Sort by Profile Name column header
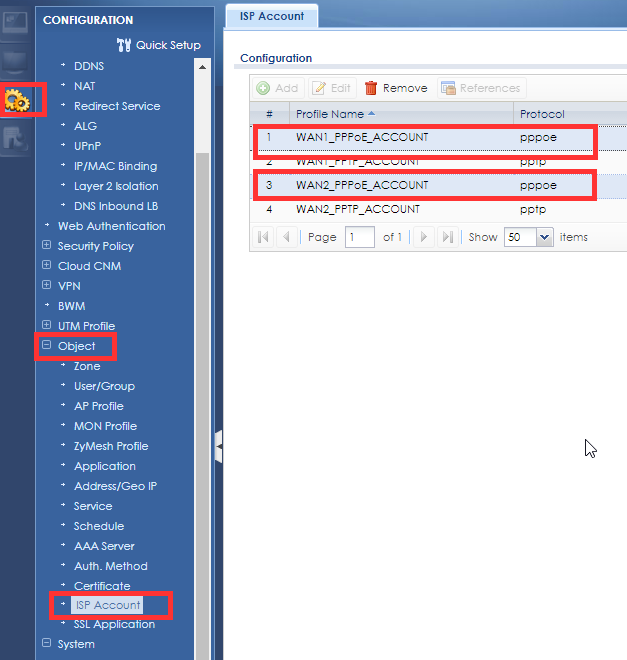Screen dimensions: 627x660 (x=400, y=114)
